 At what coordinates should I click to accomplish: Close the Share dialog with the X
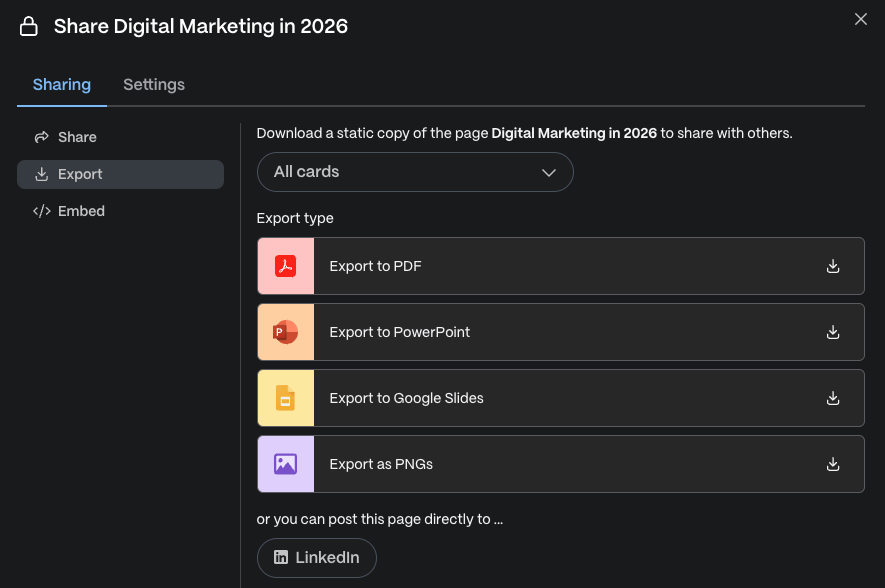click(x=860, y=19)
